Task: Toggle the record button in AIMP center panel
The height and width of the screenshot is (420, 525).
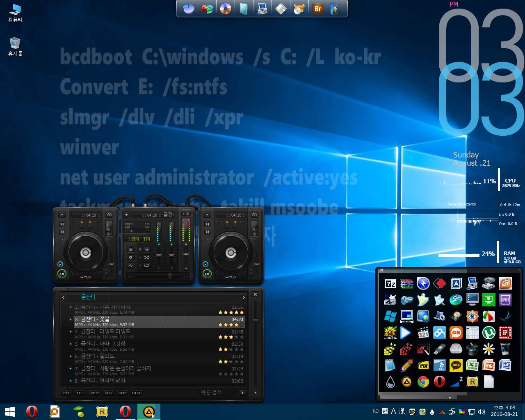Action: point(130,258)
